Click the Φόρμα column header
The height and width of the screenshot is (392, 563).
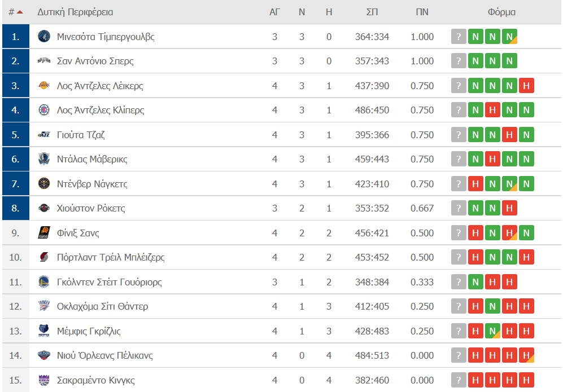(x=501, y=12)
